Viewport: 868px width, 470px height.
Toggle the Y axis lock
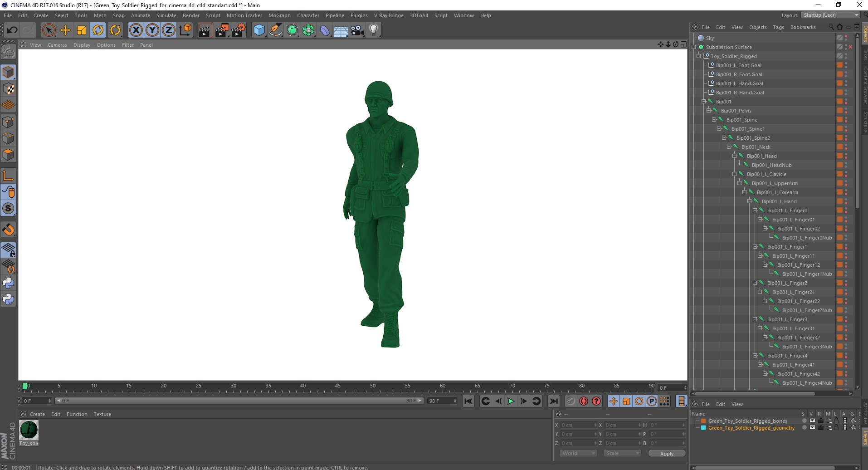[152, 30]
